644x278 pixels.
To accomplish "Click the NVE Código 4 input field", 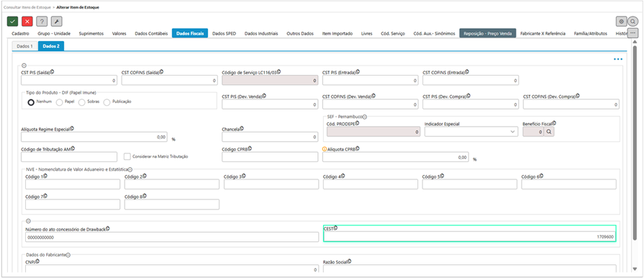I will pyautogui.click(x=371, y=184).
